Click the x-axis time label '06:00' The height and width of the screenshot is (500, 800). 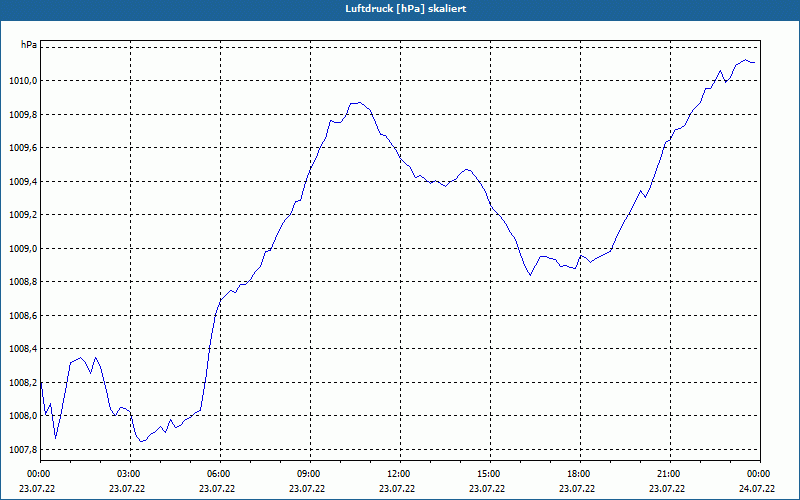tap(220, 474)
